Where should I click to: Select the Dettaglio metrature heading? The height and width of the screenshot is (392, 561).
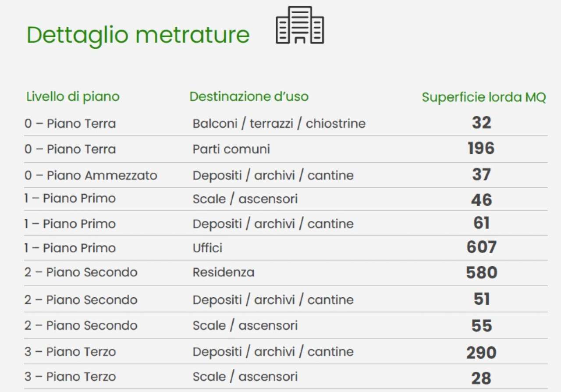[138, 35]
